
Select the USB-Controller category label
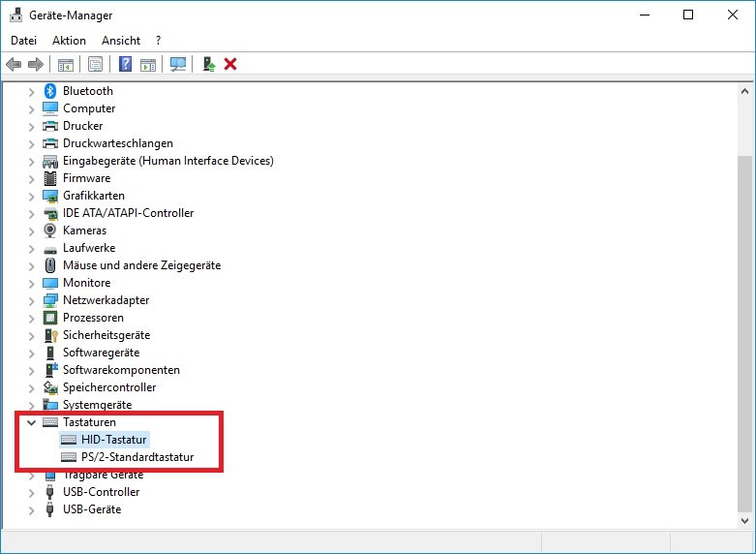coord(102,492)
